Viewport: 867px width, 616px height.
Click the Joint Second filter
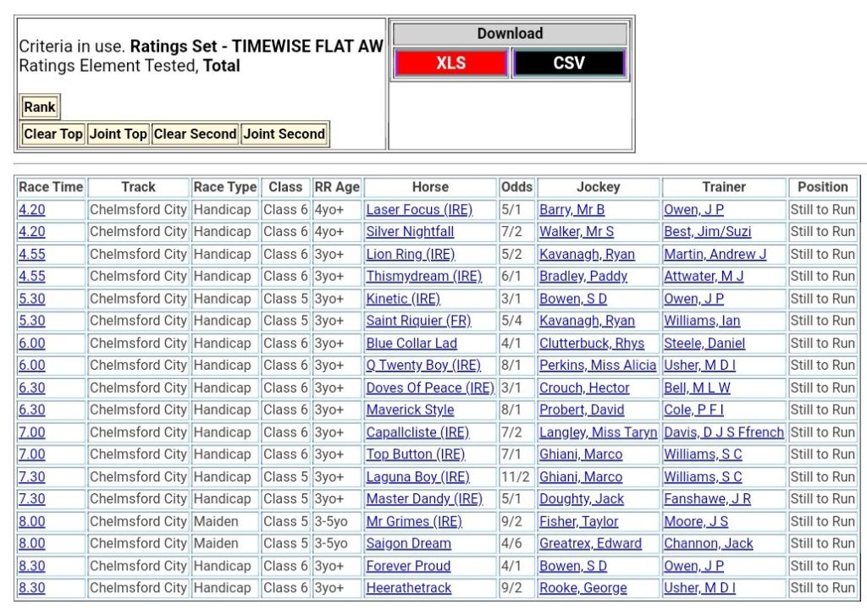point(284,134)
